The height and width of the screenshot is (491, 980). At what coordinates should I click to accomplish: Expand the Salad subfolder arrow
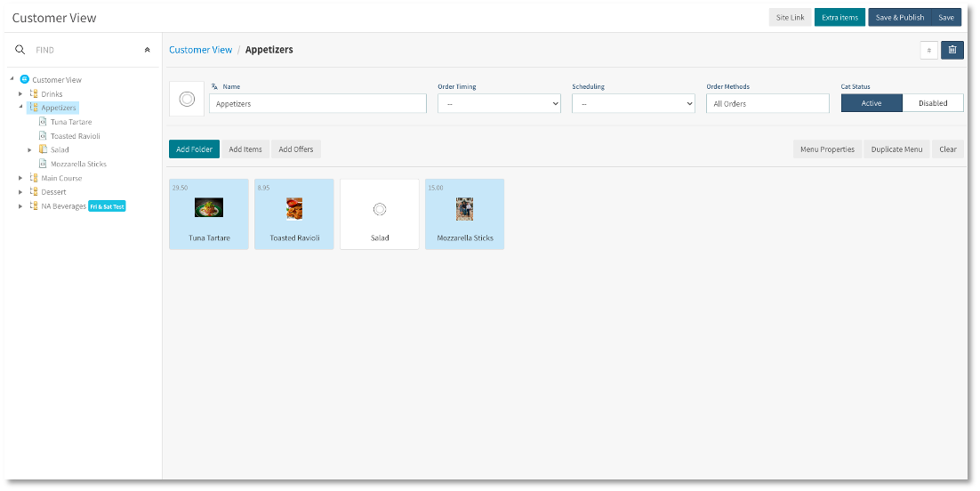pyautogui.click(x=29, y=149)
